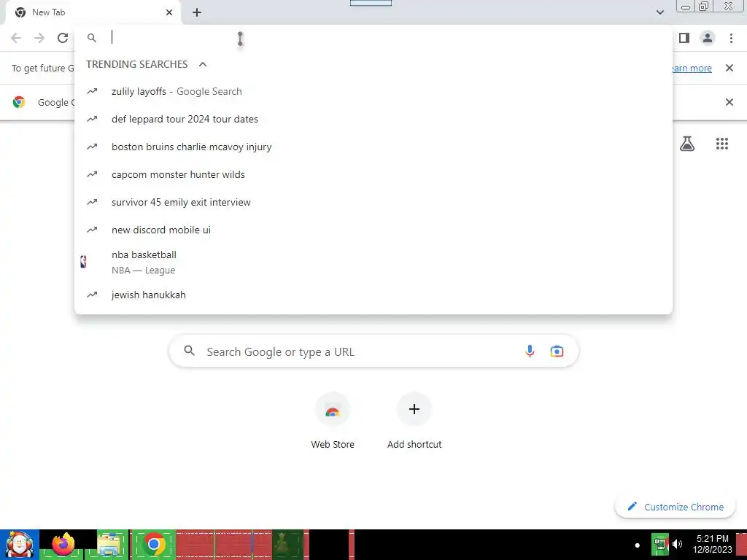
Task: Open the tab search dropdown arrow
Action: click(x=660, y=12)
